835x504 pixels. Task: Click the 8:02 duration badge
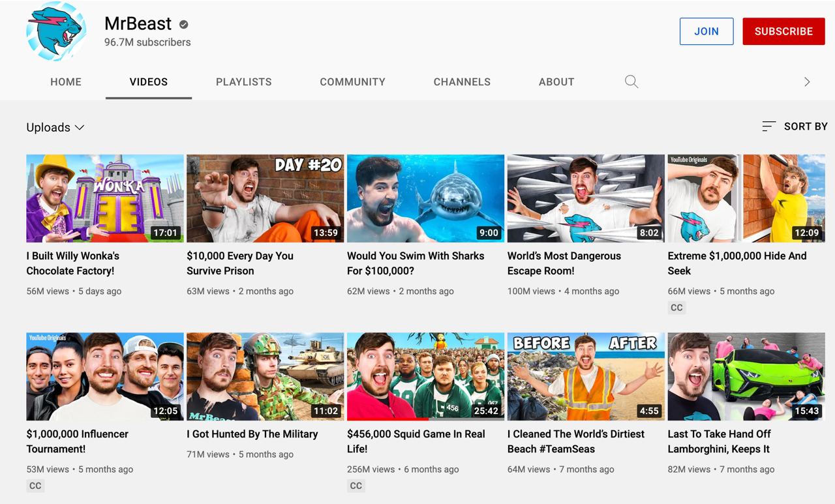pyautogui.click(x=649, y=233)
